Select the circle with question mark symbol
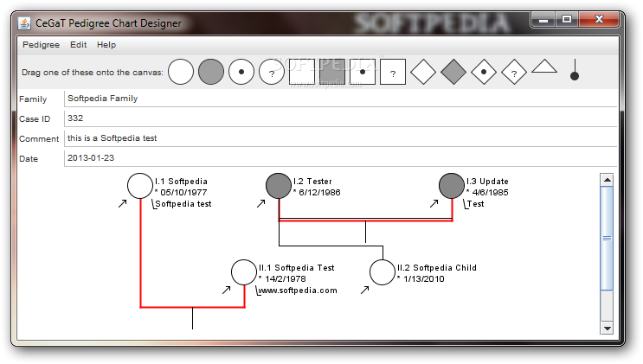This screenshot has height=364, width=643. pos(272,72)
